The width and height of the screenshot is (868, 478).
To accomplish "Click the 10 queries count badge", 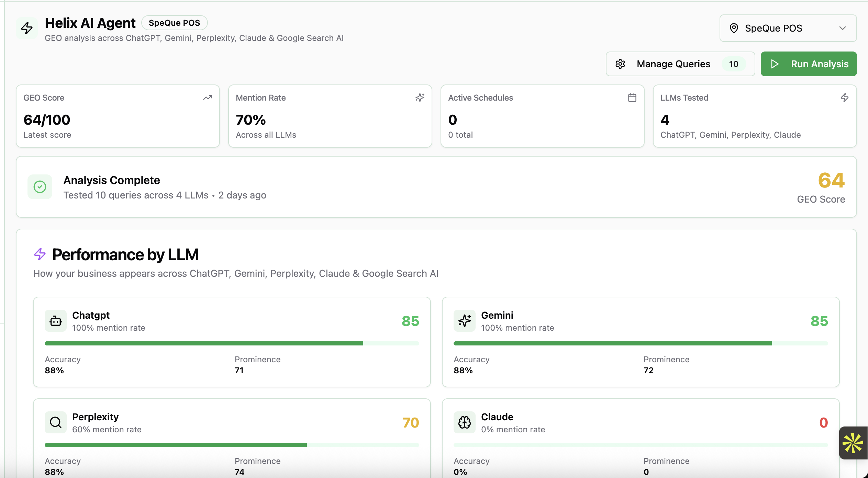I will pos(734,64).
